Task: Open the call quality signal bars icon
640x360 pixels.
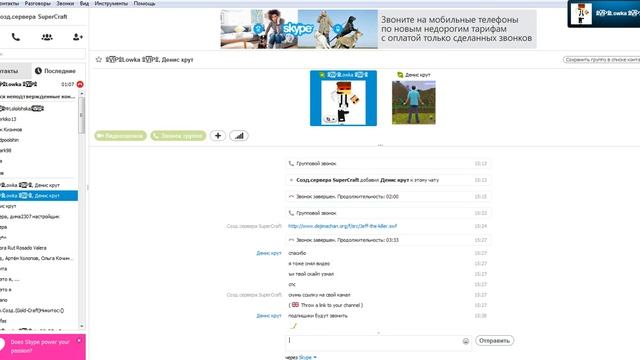Action: coord(239,136)
